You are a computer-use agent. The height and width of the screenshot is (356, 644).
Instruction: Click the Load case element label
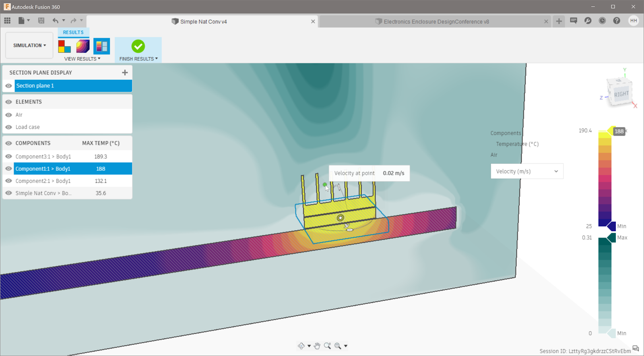tap(28, 127)
